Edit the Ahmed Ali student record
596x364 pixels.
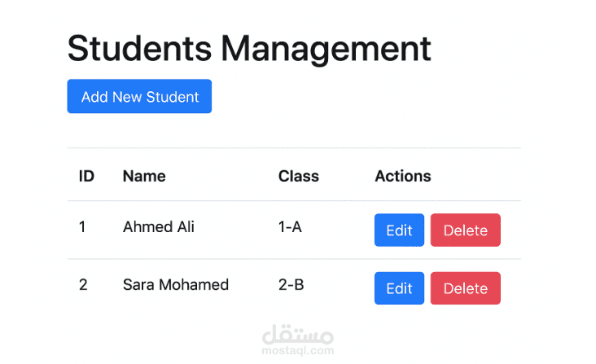399,230
